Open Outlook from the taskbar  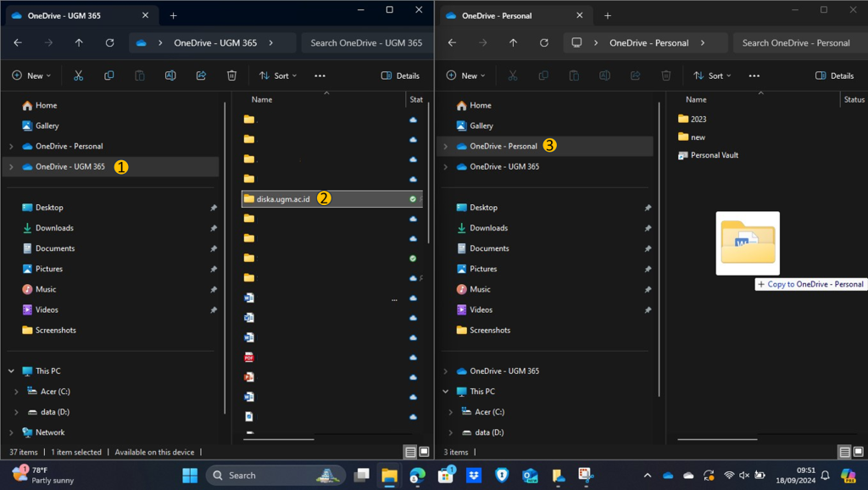(x=530, y=475)
